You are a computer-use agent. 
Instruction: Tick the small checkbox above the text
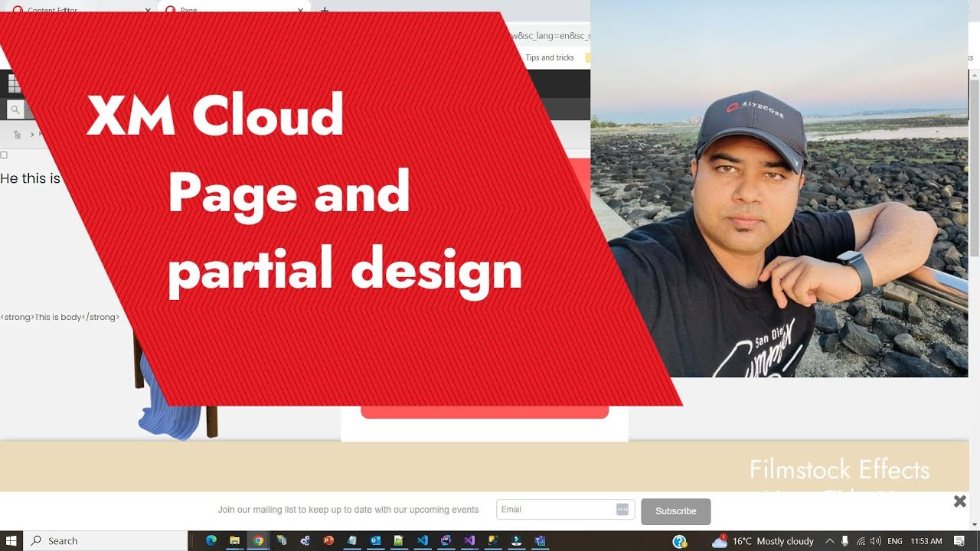pos(4,155)
